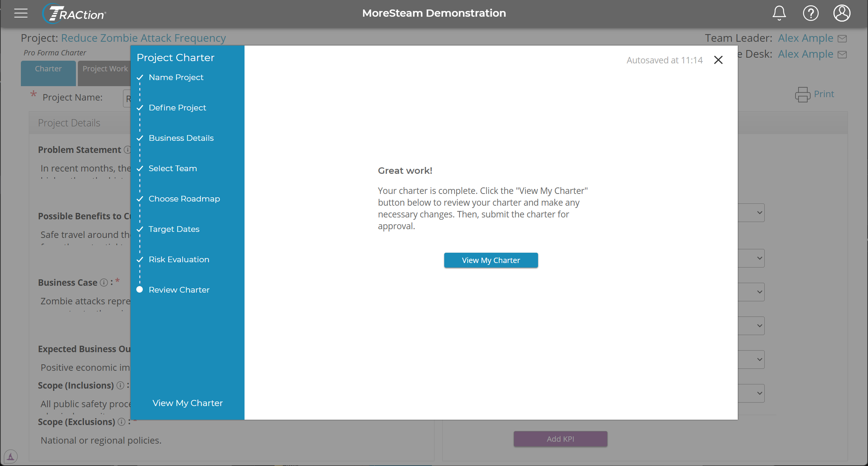Open the notifications bell
The height and width of the screenshot is (466, 868).
click(x=779, y=13)
